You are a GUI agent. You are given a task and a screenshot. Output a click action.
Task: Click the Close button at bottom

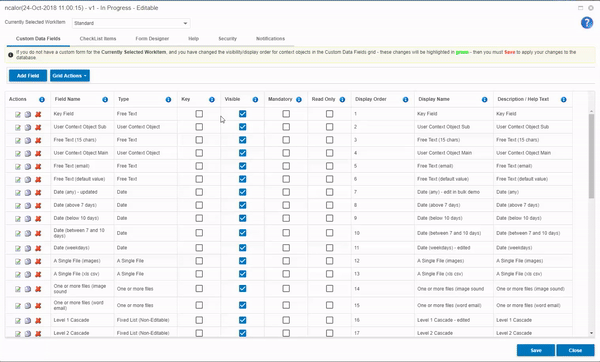pos(575,350)
